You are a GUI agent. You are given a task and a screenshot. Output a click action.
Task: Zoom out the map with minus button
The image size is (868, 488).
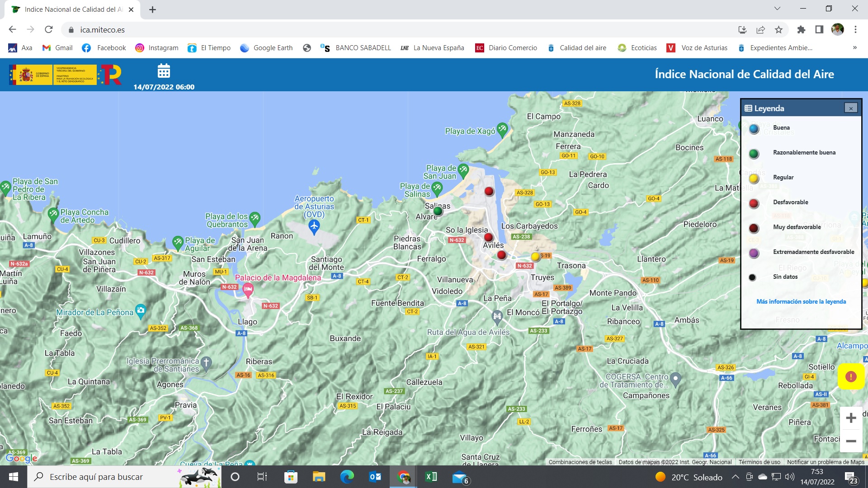point(851,441)
